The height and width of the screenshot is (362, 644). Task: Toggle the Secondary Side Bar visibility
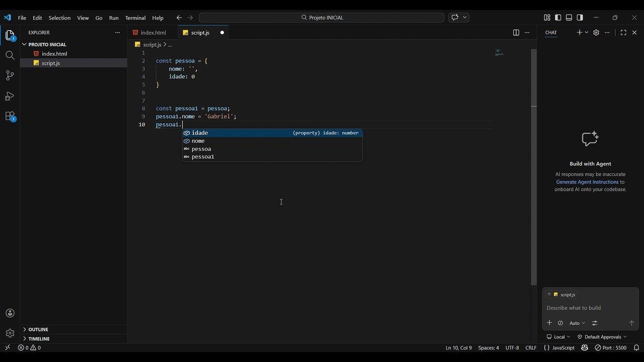click(x=580, y=18)
